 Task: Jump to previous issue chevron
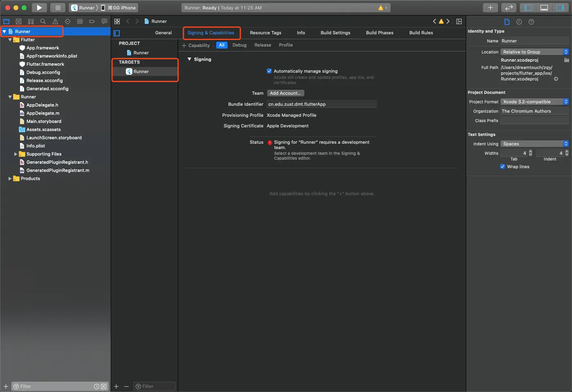point(434,21)
